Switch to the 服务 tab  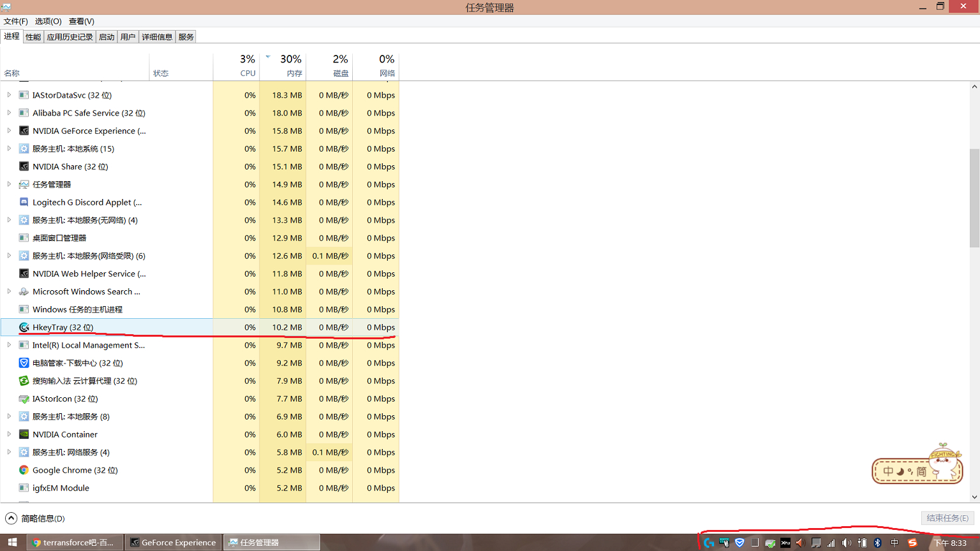tap(186, 37)
